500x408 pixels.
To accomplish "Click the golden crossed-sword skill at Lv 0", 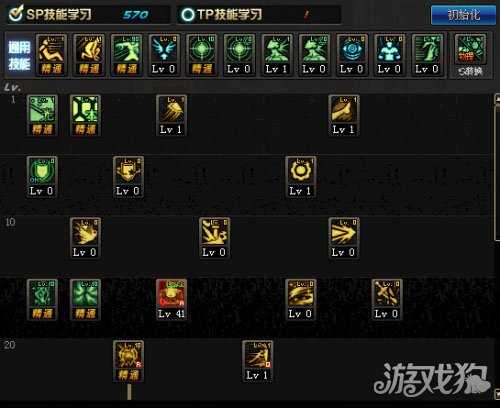I will pyautogui.click(x=387, y=299).
